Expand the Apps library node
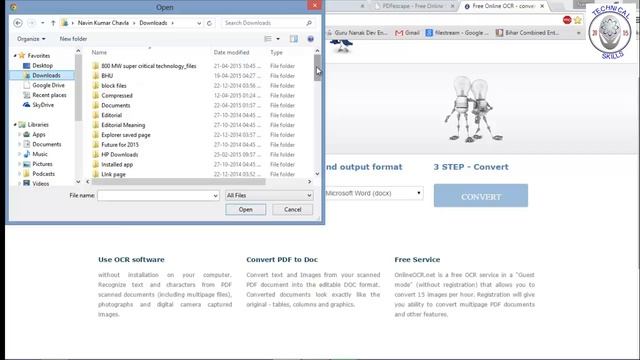The width and height of the screenshot is (640, 360). [19, 134]
